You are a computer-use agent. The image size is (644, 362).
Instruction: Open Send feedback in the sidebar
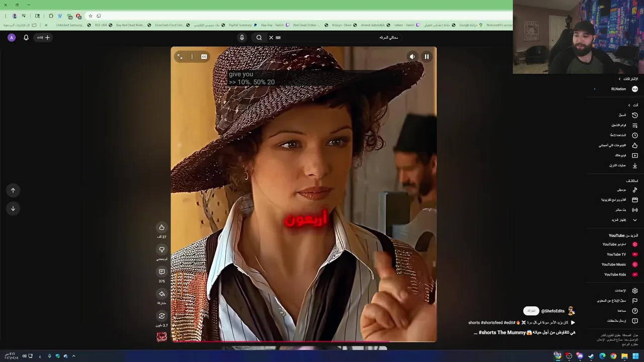point(615,321)
